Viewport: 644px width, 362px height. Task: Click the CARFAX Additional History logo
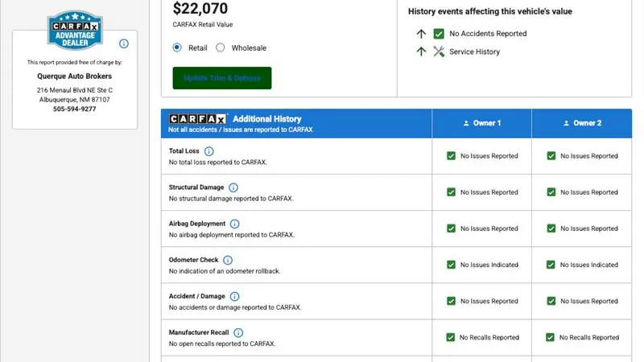[x=197, y=119]
